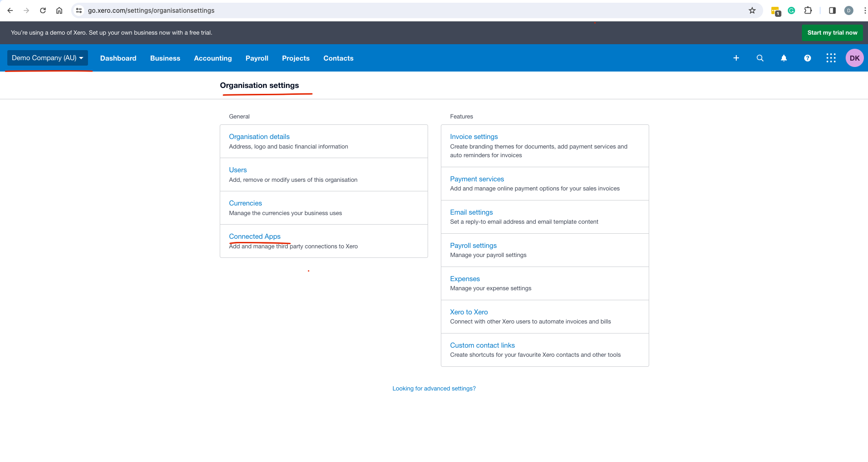The height and width of the screenshot is (462, 868).
Task: Open Payment services link
Action: 477,179
